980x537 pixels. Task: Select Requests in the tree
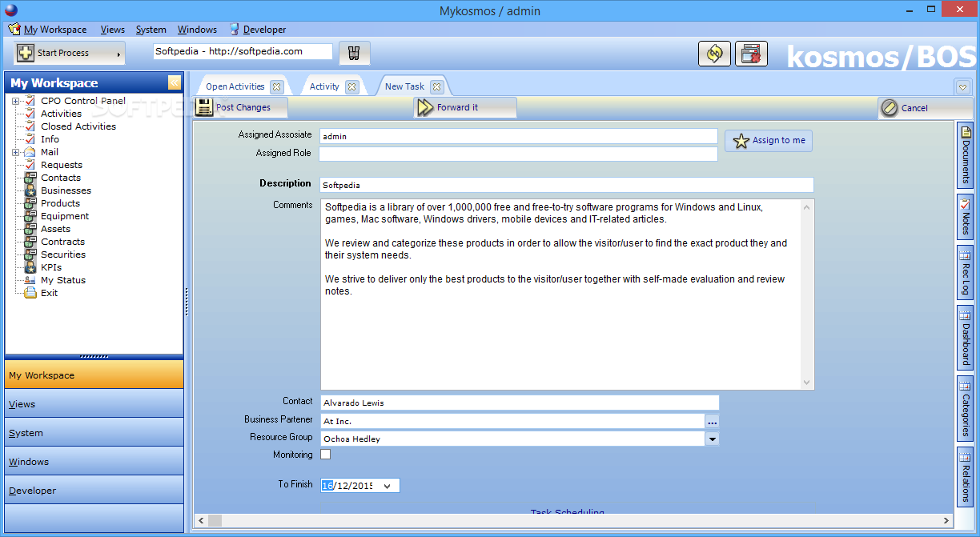click(x=62, y=165)
